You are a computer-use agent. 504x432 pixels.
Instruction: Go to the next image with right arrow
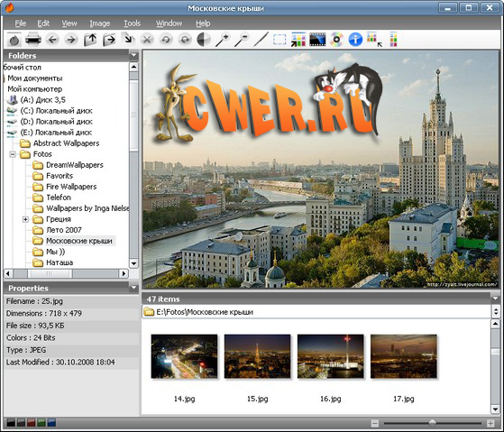(71, 40)
